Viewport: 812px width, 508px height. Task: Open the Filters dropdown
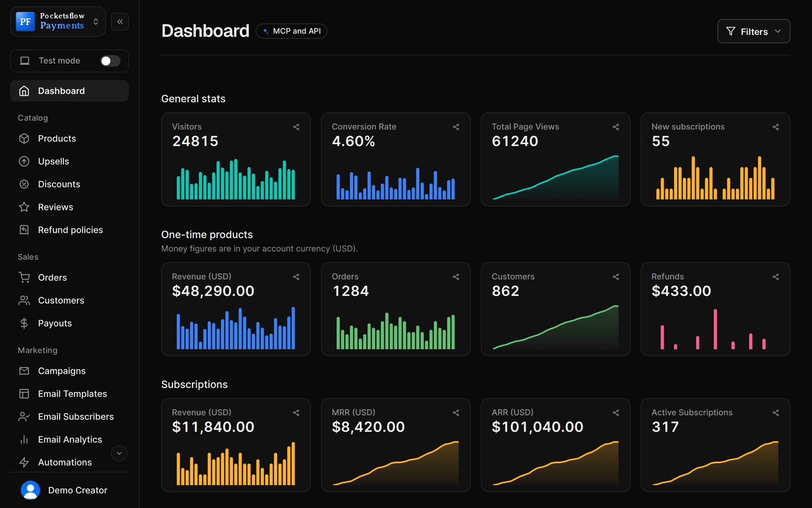click(753, 31)
